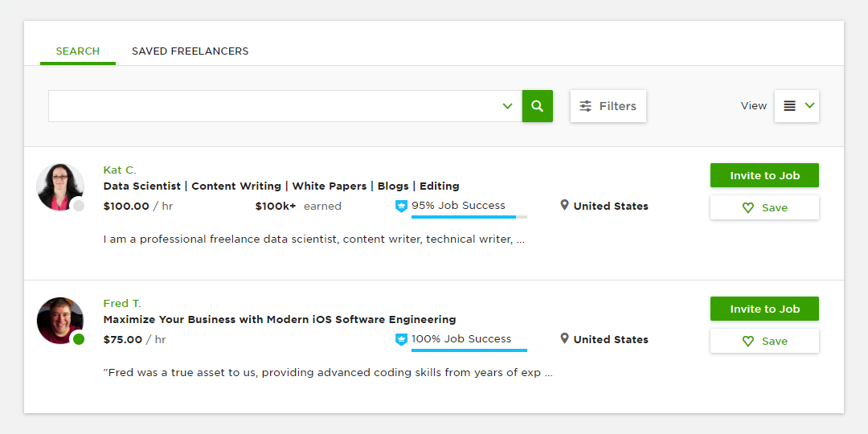Click Fred T.'s green online status dot
This screenshot has width=868, height=434.
pyautogui.click(x=78, y=339)
